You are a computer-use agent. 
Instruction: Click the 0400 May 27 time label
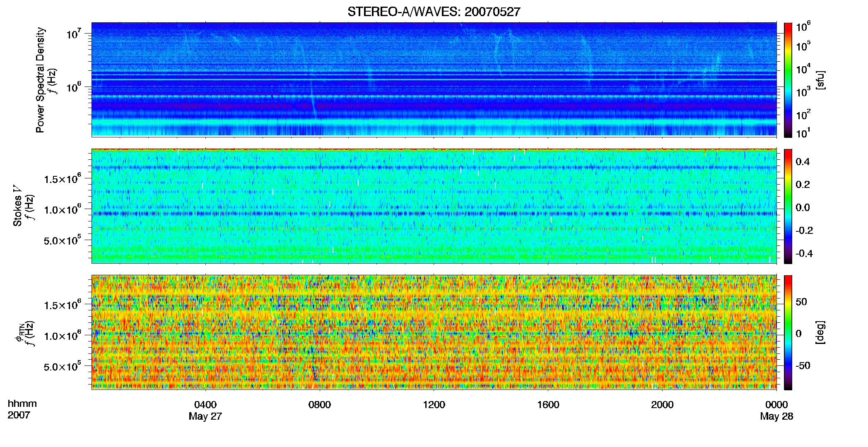point(205,410)
